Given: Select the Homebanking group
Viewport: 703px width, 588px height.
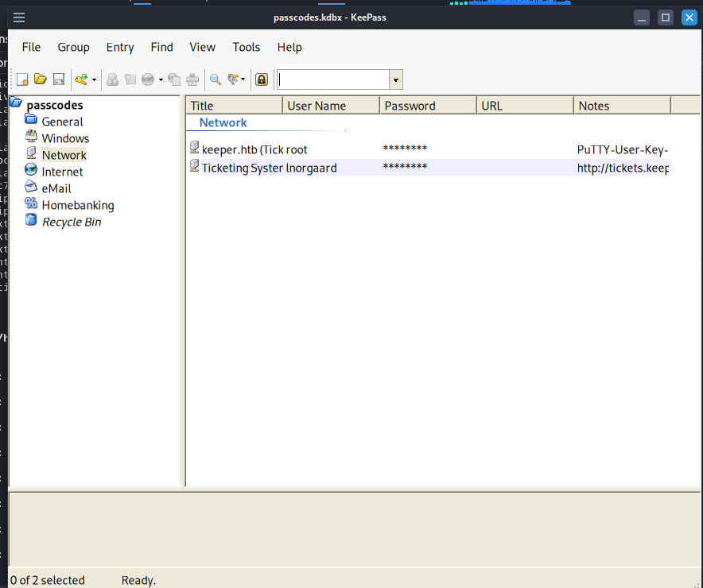Looking at the screenshot, I should (78, 205).
